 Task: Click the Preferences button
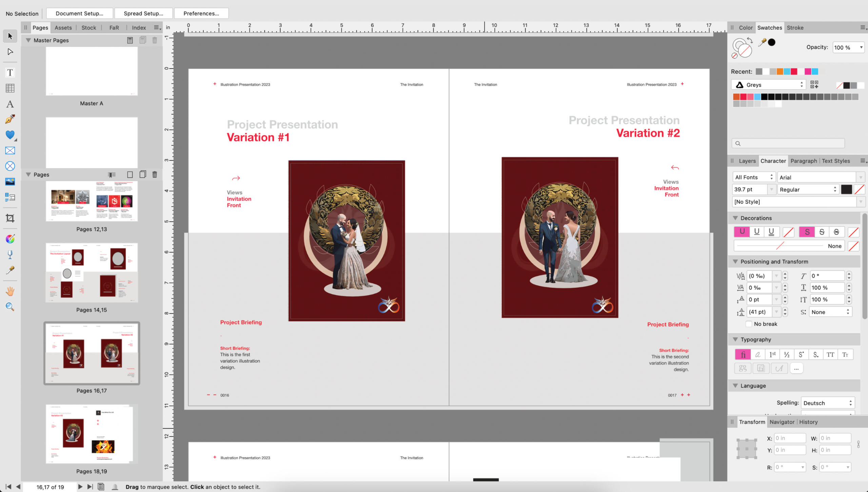coord(201,13)
